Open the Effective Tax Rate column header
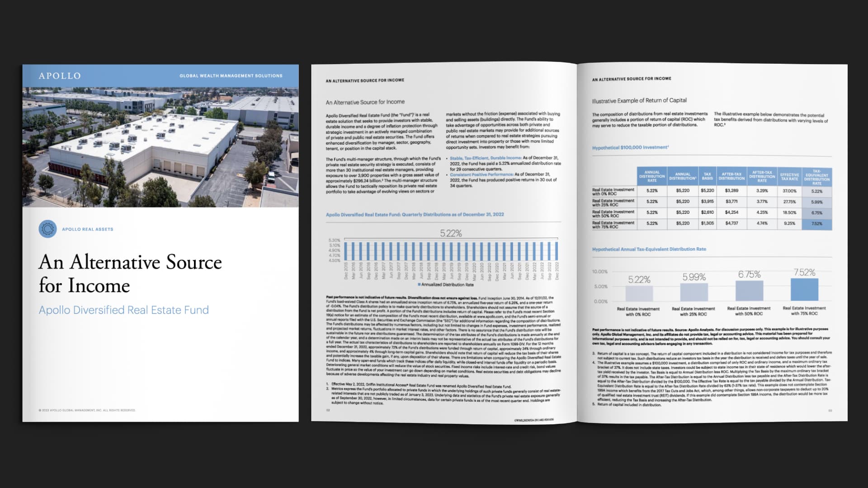868x488 pixels. tap(789, 177)
